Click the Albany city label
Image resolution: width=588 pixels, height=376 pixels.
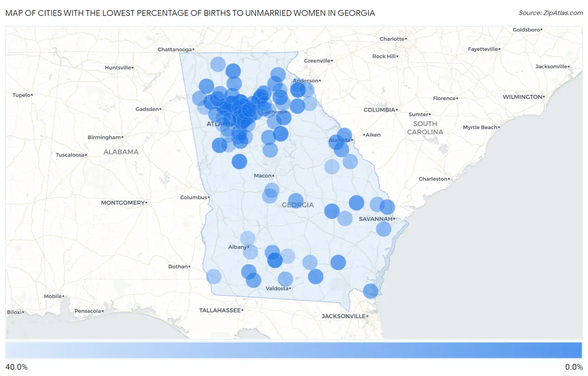click(238, 247)
